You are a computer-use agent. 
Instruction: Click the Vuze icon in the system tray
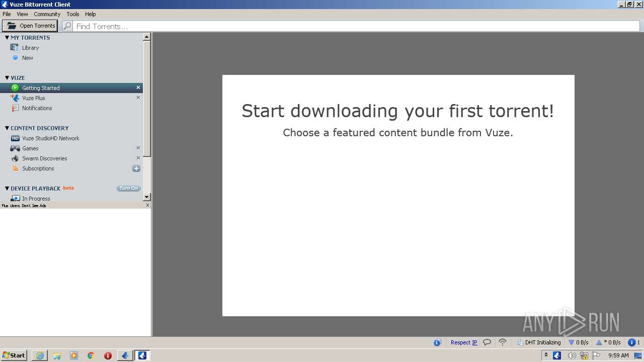pos(557,355)
